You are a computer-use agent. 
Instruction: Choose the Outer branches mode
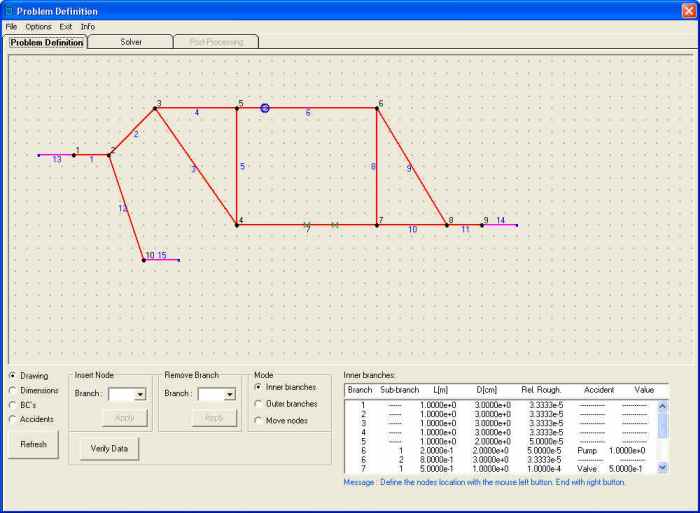click(259, 403)
